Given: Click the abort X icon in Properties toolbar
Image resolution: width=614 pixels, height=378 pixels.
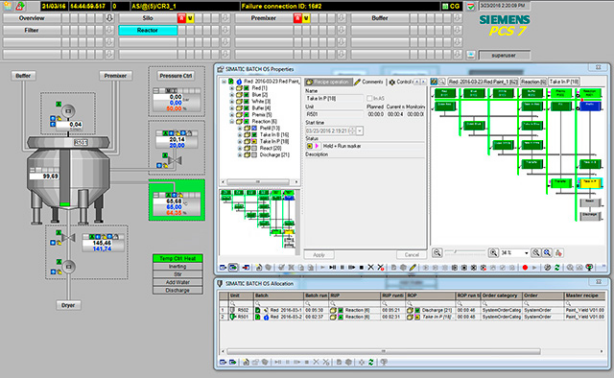Looking at the screenshot, I should click(371, 268).
